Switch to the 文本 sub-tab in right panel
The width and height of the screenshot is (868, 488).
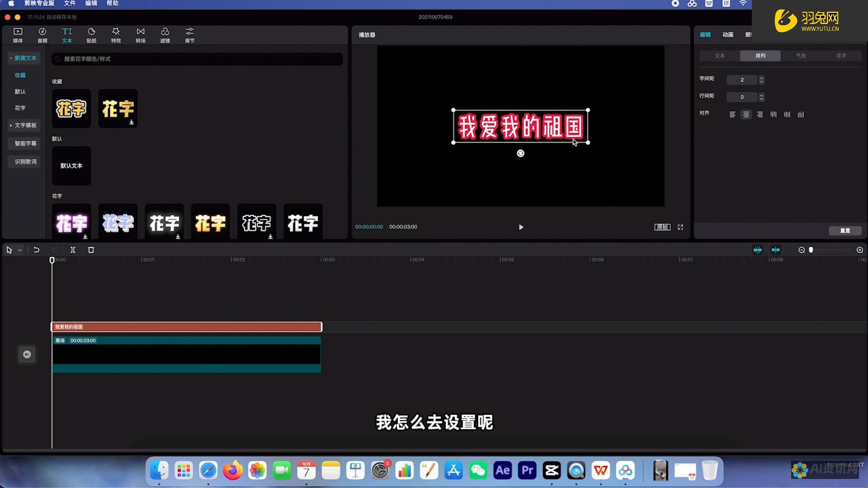tap(720, 56)
